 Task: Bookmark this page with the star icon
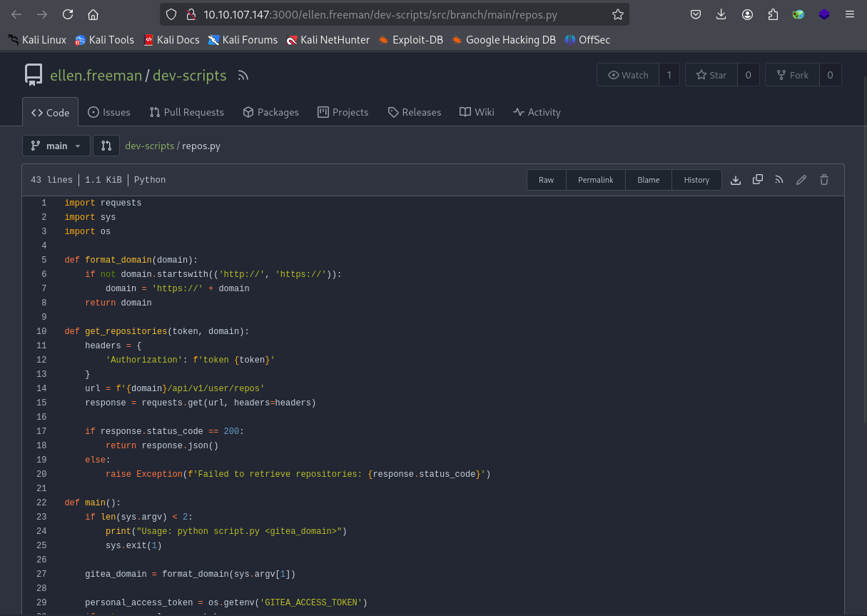click(x=618, y=14)
